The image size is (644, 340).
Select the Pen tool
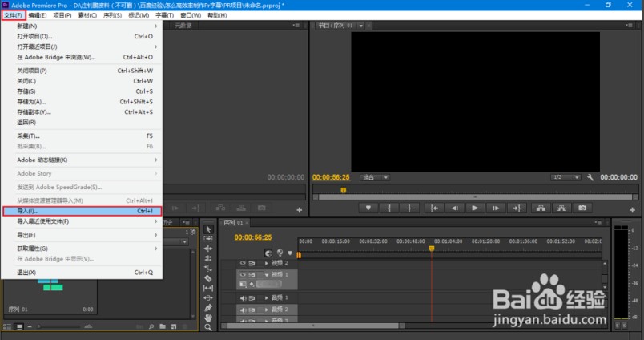[208, 307]
